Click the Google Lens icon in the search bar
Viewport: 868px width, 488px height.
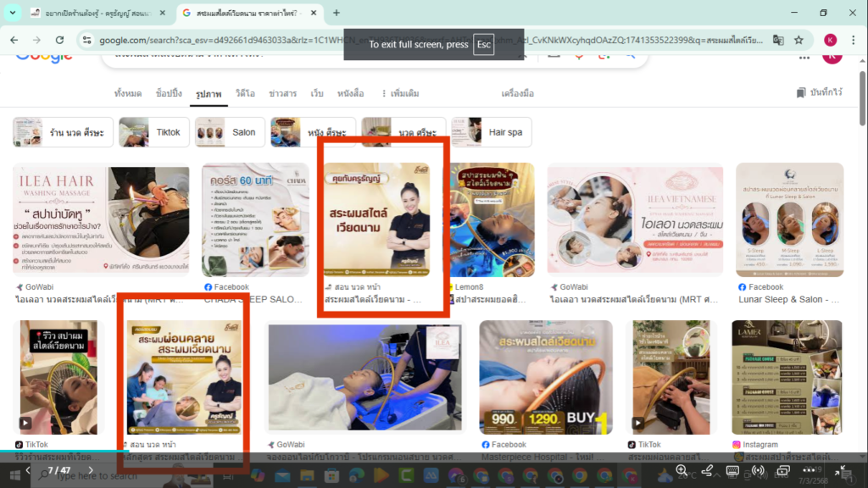(602, 56)
